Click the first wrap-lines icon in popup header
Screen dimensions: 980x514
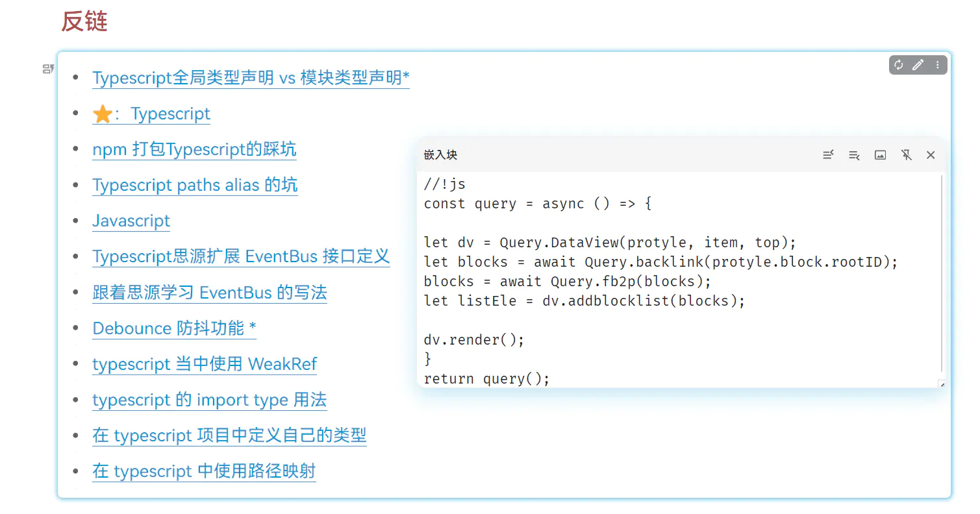point(828,155)
